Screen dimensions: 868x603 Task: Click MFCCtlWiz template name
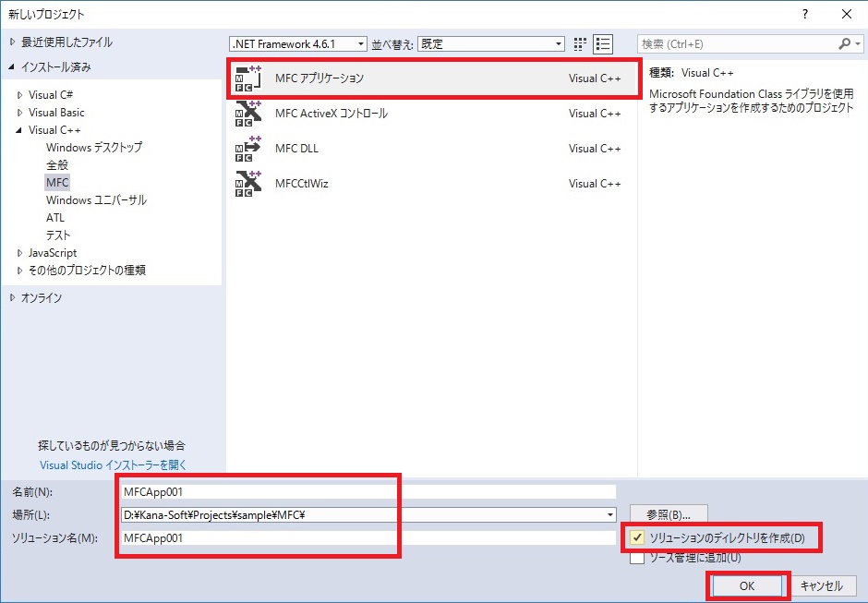click(x=302, y=183)
